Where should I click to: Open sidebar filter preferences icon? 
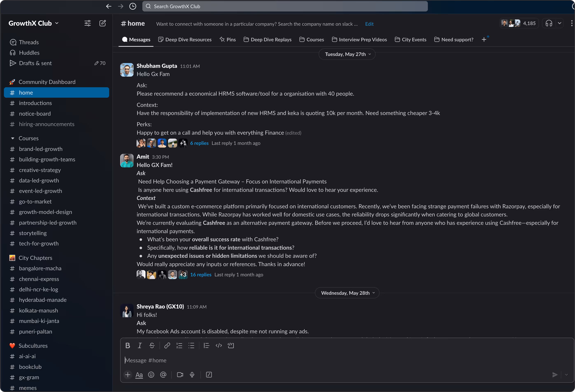click(x=87, y=23)
